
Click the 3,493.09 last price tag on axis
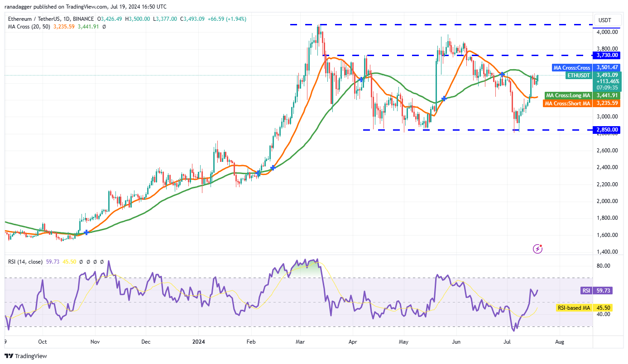607,75
